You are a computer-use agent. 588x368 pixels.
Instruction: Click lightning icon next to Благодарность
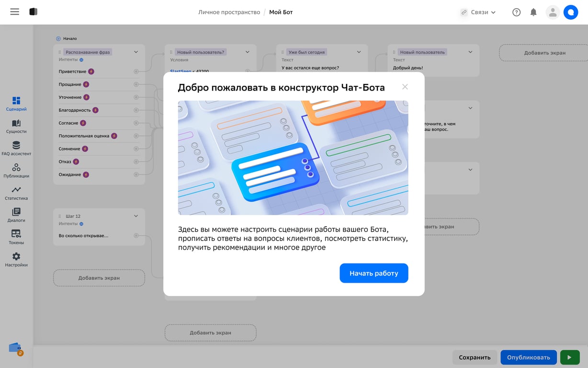tap(95, 110)
